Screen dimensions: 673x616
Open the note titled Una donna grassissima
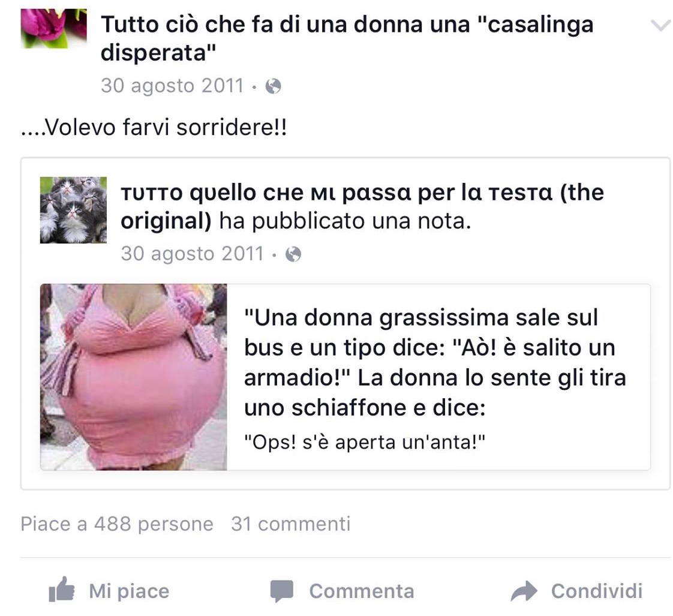[435, 363]
